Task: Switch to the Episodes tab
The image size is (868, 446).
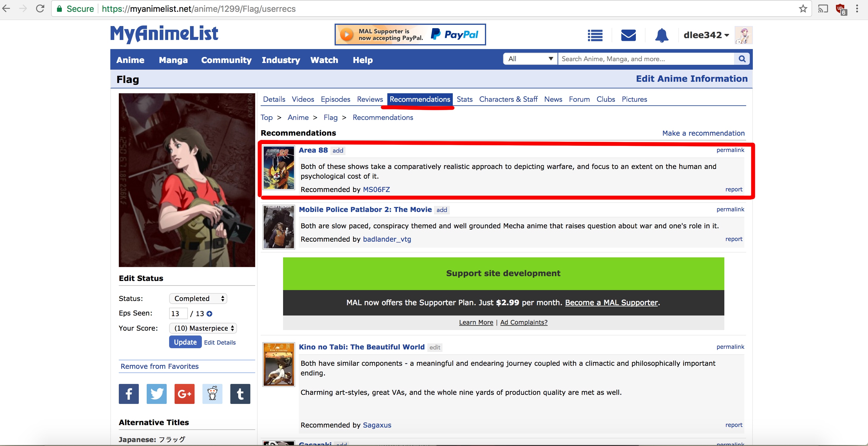Action: [335, 99]
